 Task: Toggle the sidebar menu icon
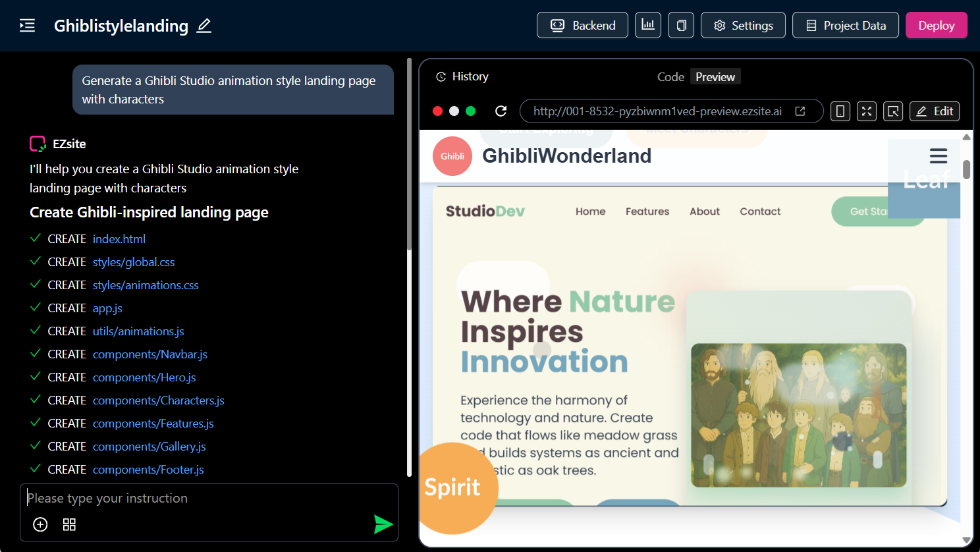[27, 26]
